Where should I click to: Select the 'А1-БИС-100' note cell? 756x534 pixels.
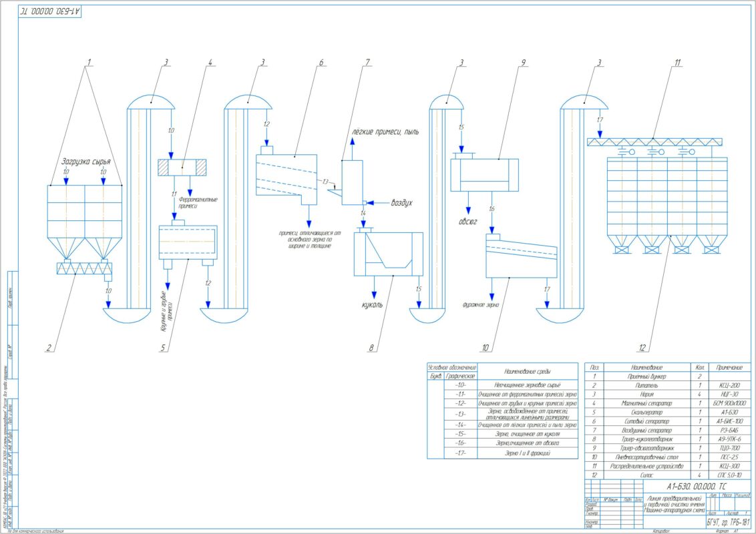(x=730, y=421)
